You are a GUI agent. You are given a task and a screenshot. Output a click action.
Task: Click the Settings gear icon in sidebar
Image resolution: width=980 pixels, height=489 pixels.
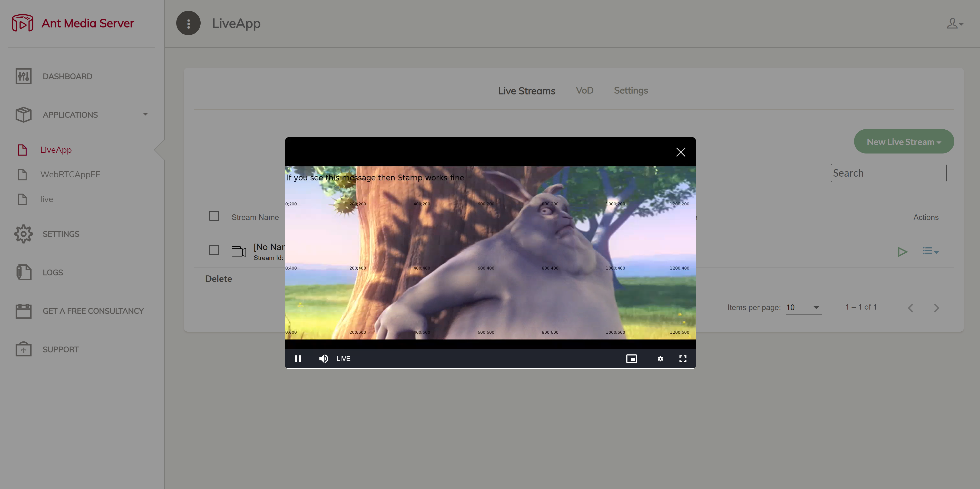click(x=24, y=234)
